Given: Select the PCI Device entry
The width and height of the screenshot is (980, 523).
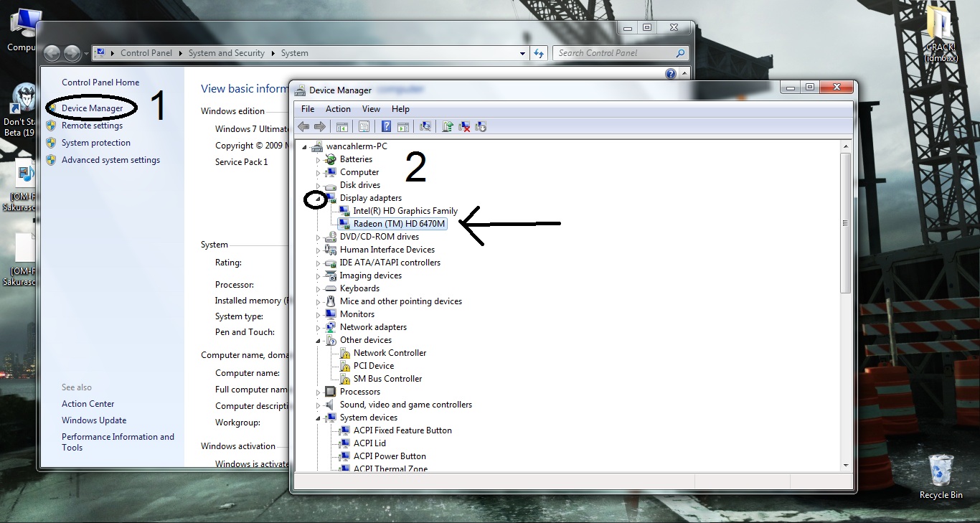Looking at the screenshot, I should tap(374, 366).
